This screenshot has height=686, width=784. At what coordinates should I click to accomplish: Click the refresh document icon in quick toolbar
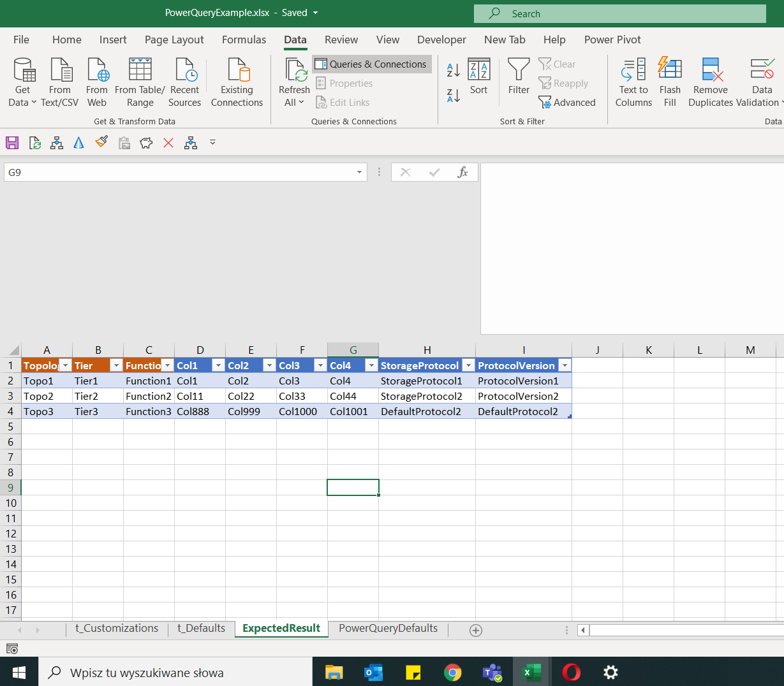[x=35, y=143]
